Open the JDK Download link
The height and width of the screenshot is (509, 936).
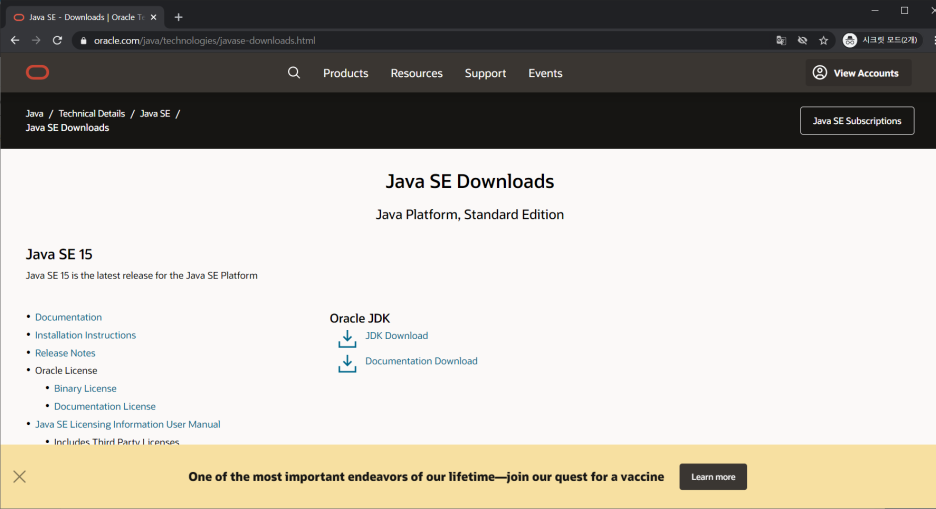coord(396,335)
